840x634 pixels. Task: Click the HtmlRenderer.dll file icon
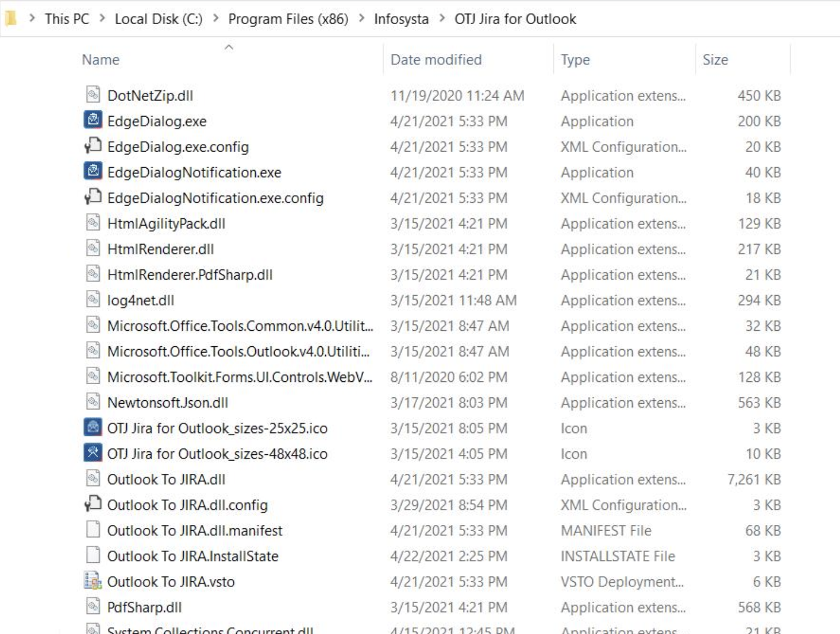pyautogui.click(x=93, y=248)
